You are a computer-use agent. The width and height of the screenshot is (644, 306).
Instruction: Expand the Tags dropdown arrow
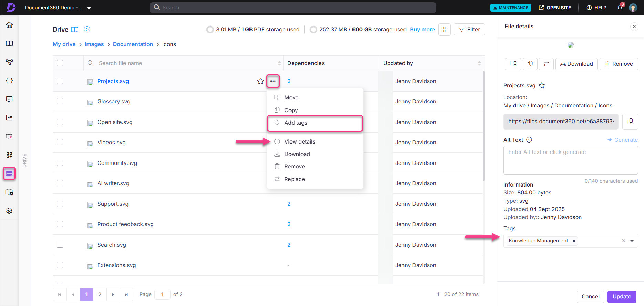click(x=632, y=241)
